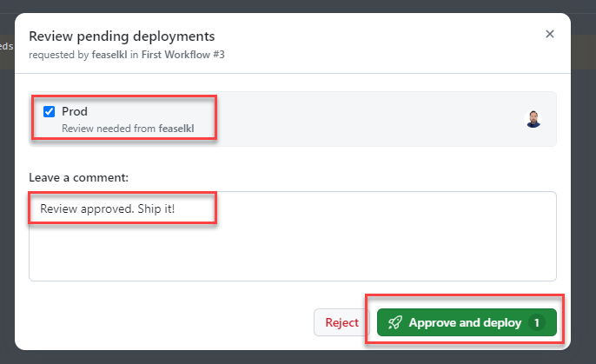596x364 pixels.
Task: Click the bold feaselkl name under Prod
Action: [x=176, y=129]
